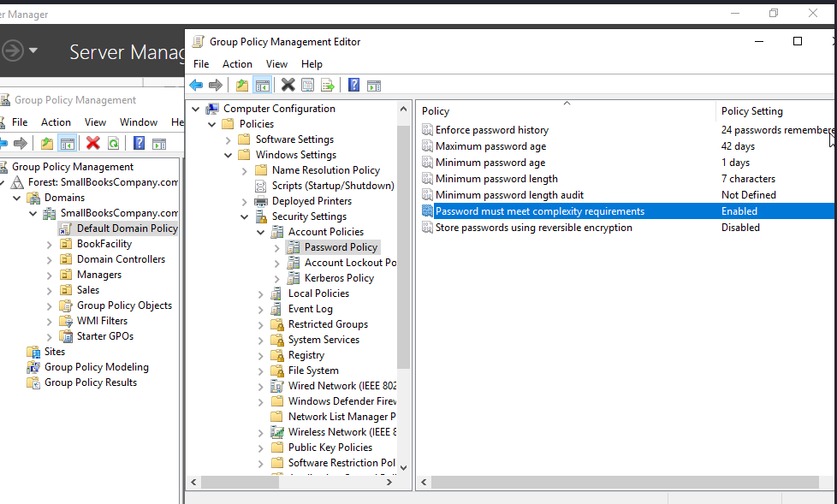The width and height of the screenshot is (837, 504).
Task: Collapse the Domains node
Action: click(16, 198)
